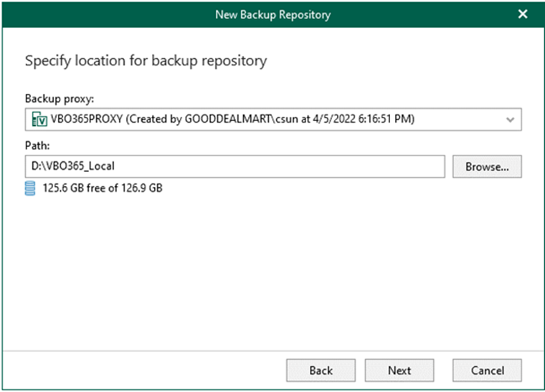Open the Browse... folder picker
The width and height of the screenshot is (545, 392).
[487, 166]
